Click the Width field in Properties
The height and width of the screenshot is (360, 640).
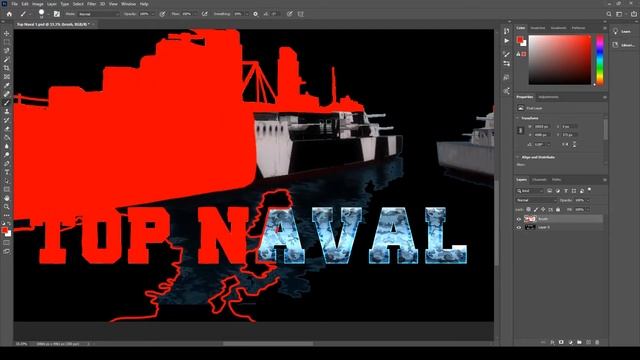tap(542, 127)
